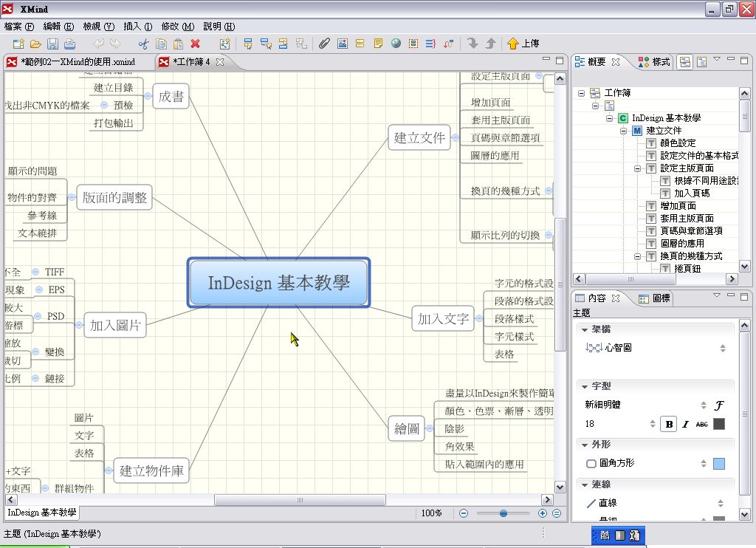Click the new sheet toolbar icon
Viewport: 756px width, 548px height.
pyautogui.click(x=224, y=44)
